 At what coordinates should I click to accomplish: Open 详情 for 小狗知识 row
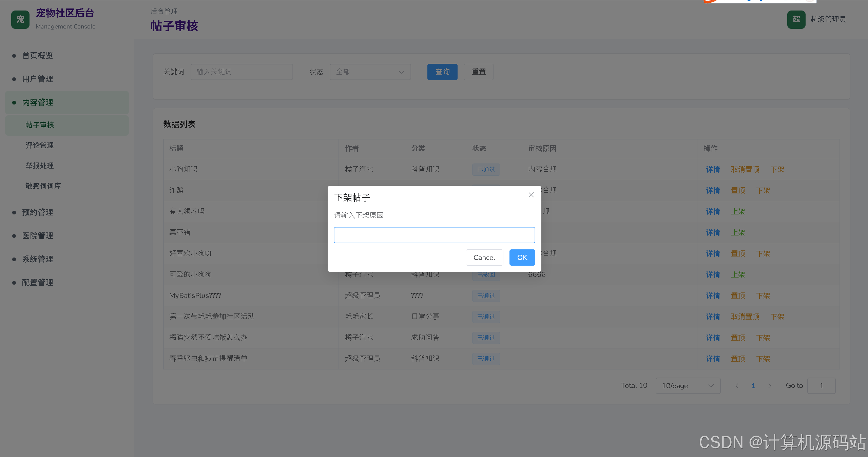click(713, 169)
